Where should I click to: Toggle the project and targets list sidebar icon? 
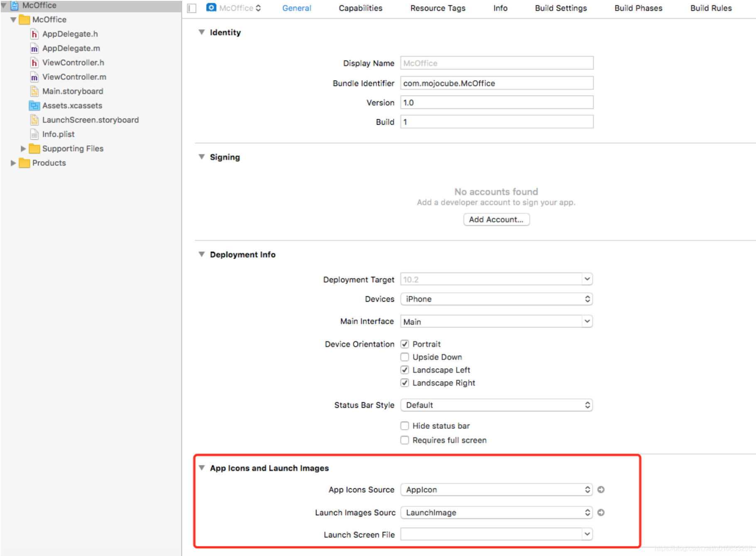(191, 8)
